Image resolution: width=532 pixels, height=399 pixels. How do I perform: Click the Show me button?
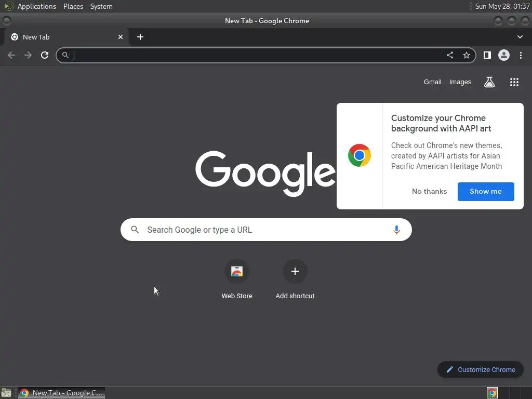pyautogui.click(x=486, y=191)
